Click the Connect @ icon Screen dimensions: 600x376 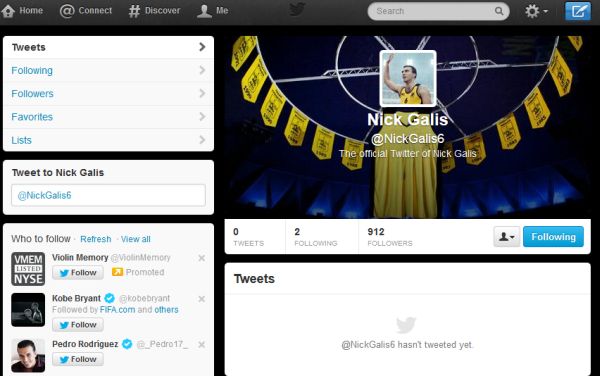click(67, 11)
